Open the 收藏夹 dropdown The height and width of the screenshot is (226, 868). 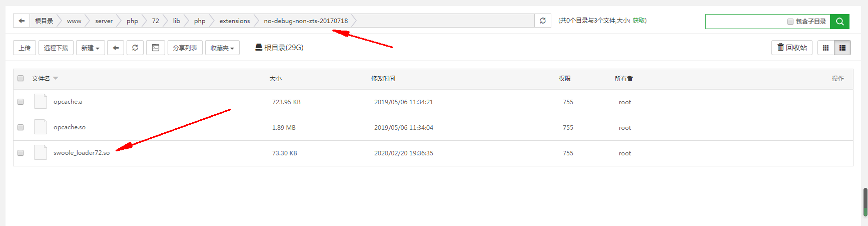pyautogui.click(x=222, y=48)
